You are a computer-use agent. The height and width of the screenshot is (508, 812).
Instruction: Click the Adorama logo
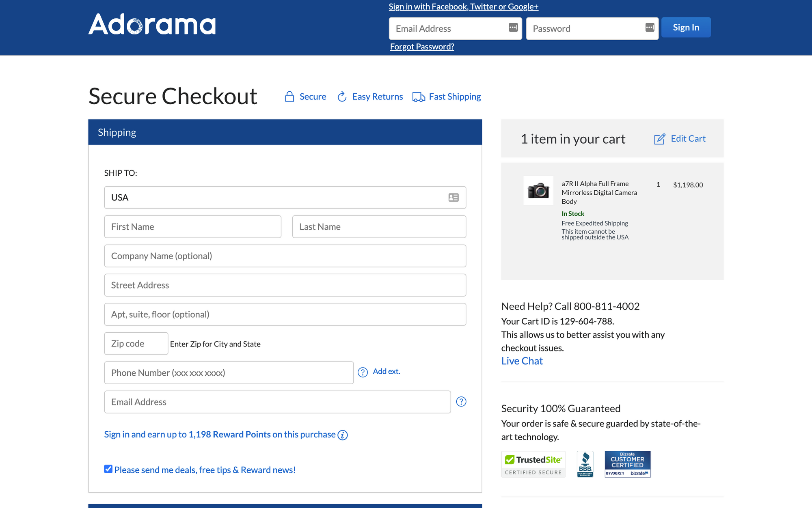[x=152, y=24]
